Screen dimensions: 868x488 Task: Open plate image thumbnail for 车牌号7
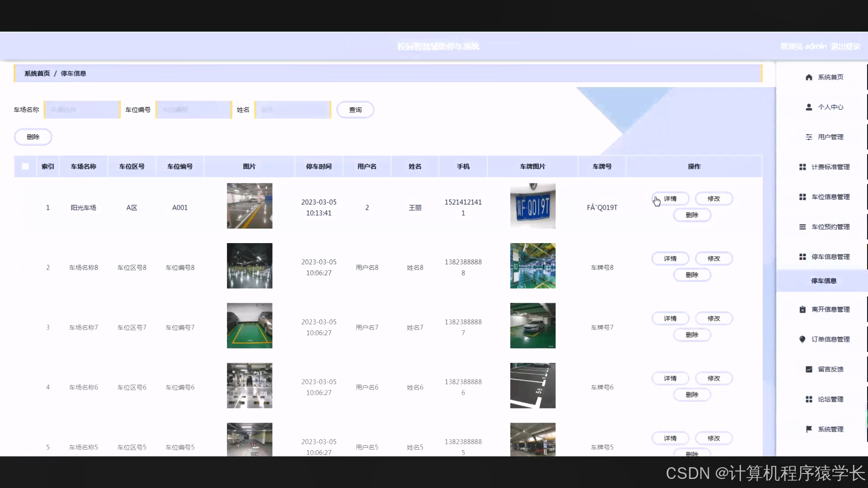[533, 325]
